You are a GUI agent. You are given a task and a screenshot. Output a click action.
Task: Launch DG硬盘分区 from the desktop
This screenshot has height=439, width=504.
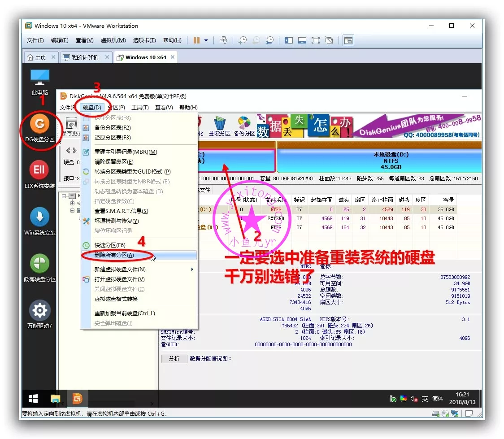point(40,127)
